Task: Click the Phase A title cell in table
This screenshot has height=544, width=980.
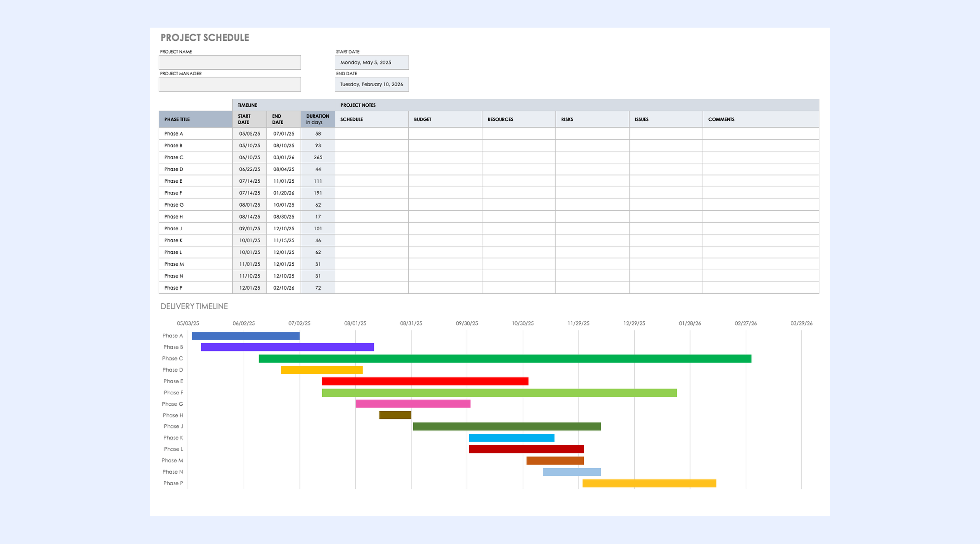Action: (196, 134)
